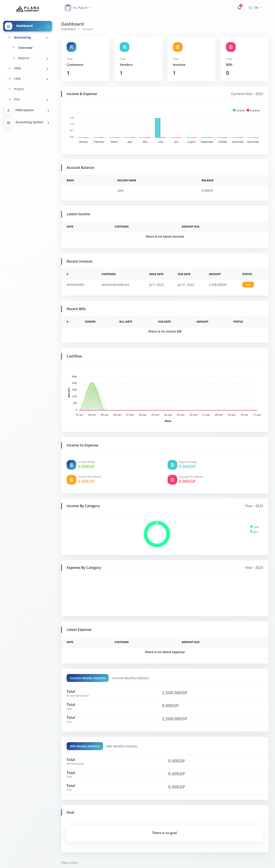Image resolution: width=275 pixels, height=868 pixels.
Task: Open the EN language dropdown
Action: [255, 8]
